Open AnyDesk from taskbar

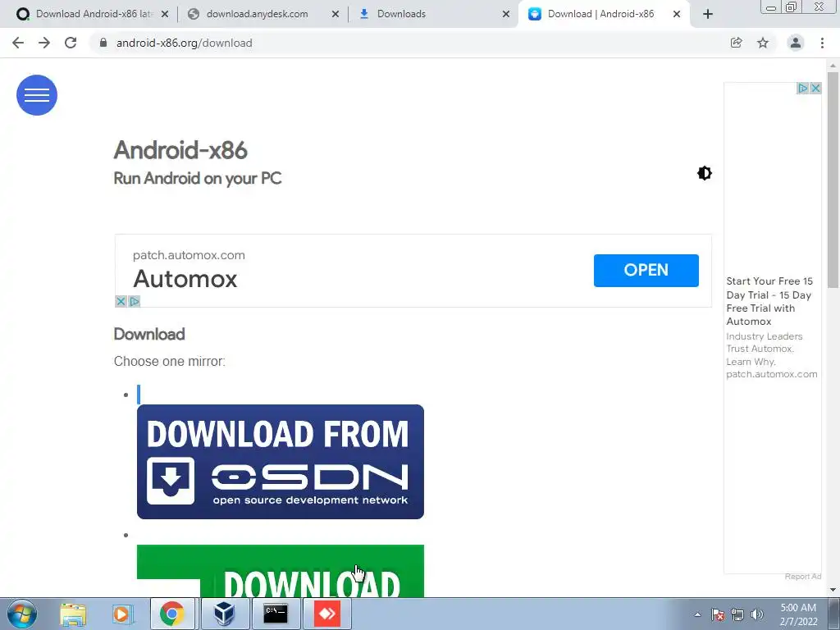(326, 614)
